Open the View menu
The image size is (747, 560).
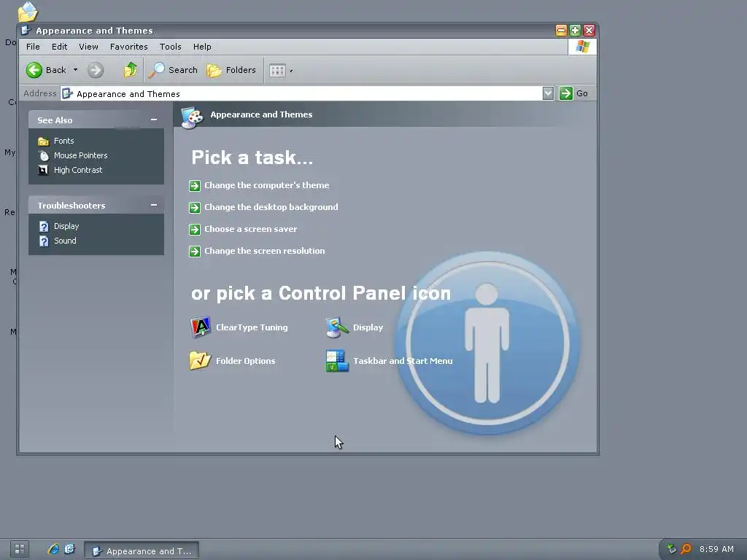tap(88, 47)
